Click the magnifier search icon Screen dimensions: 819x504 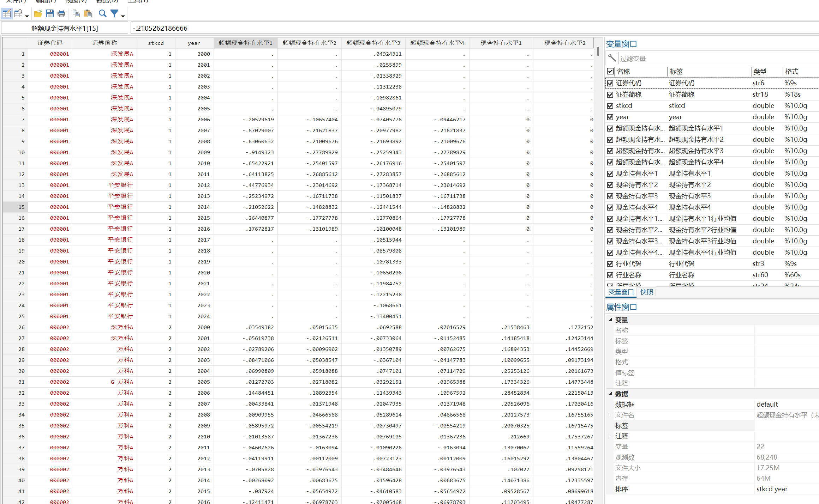(102, 14)
